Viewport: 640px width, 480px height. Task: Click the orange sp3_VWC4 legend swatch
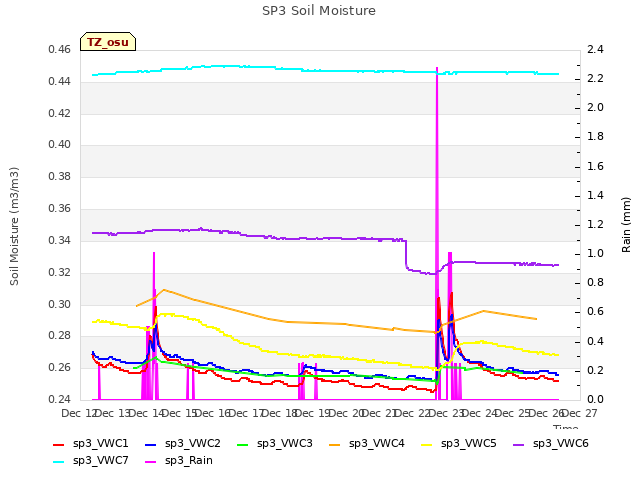(x=335, y=444)
